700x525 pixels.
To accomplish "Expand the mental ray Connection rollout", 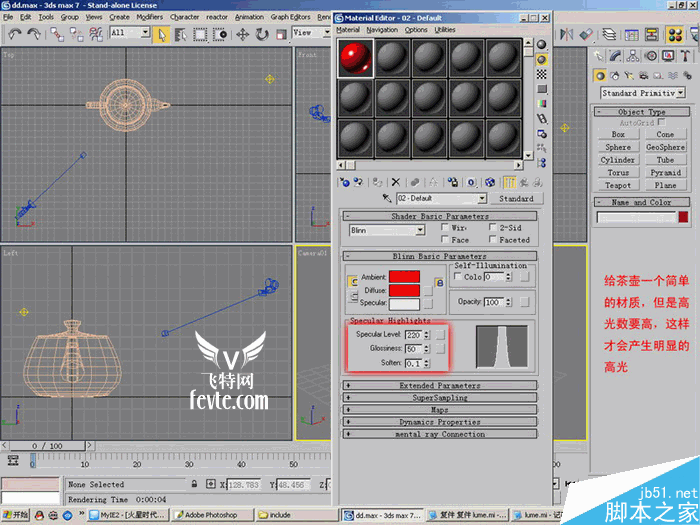I will (440, 434).
